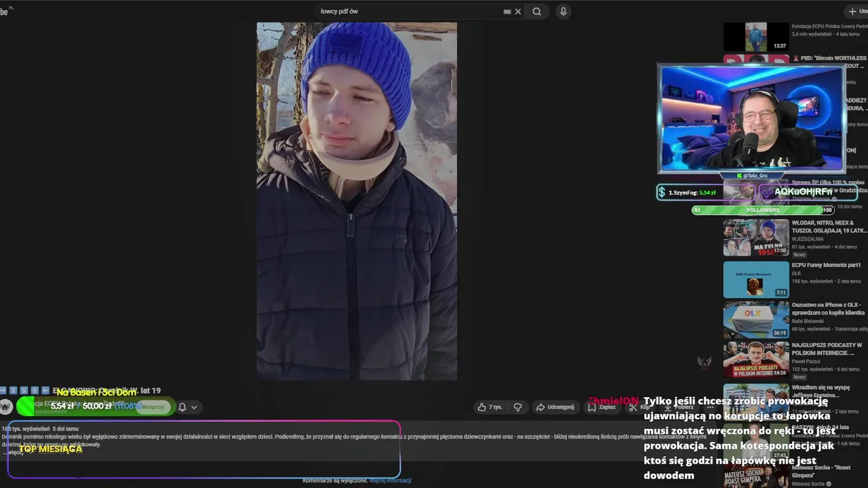Click the video player showing the boy in blue beanie
The image size is (868, 488).
pyautogui.click(x=357, y=201)
